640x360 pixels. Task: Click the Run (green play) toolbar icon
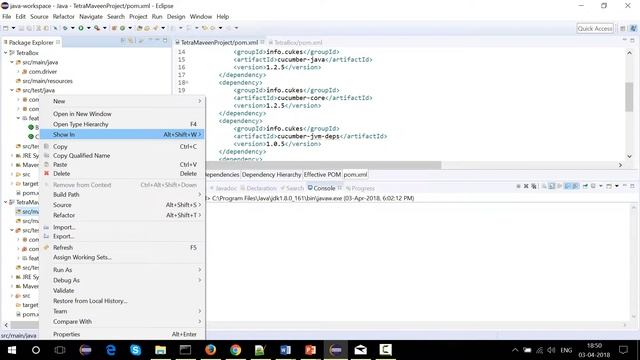[x=81, y=28]
